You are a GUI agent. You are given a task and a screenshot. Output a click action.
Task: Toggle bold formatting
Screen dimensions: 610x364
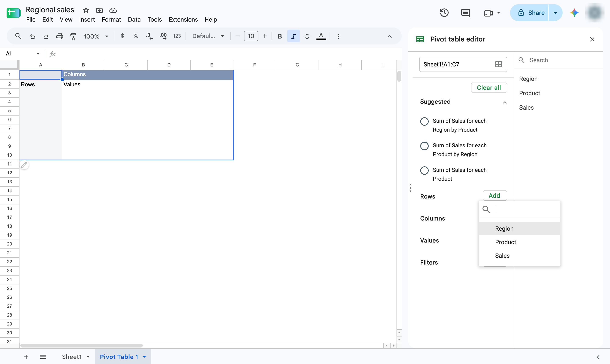(x=280, y=36)
